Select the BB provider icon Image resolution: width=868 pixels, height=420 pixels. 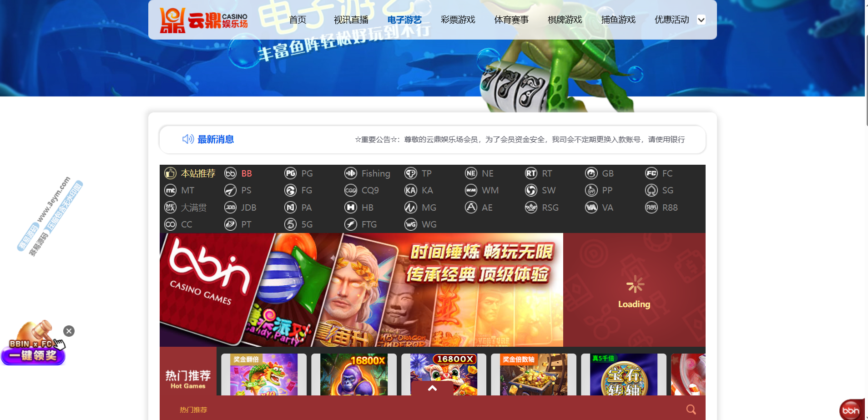pos(231,173)
